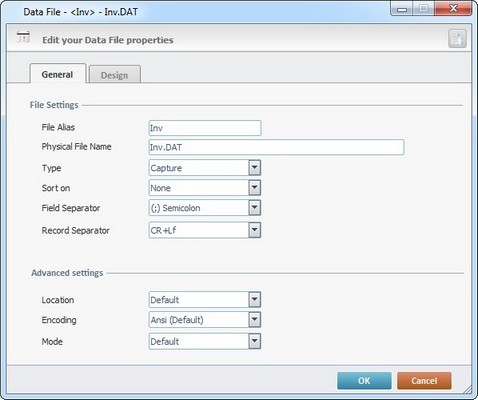The height and width of the screenshot is (400, 478).
Task: Click the Physical File Name field
Action: (276, 147)
